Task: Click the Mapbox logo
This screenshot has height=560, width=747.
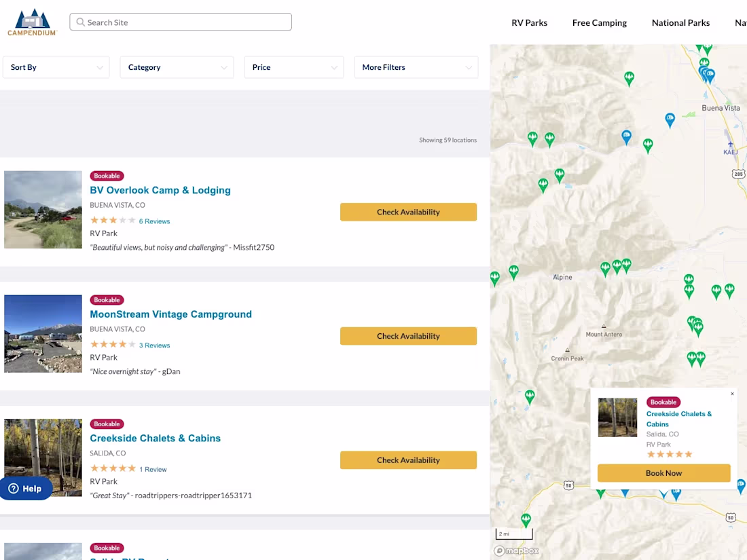Action: point(517,550)
